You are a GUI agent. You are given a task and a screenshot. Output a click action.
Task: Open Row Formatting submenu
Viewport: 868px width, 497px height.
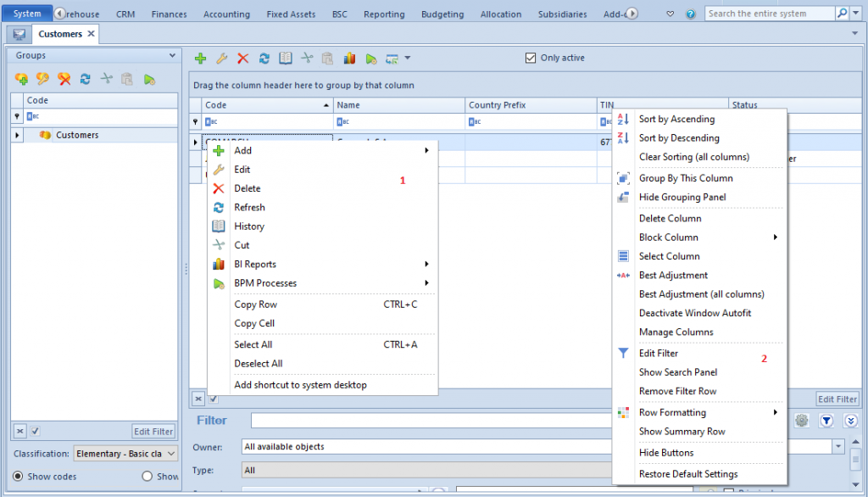[x=699, y=412]
